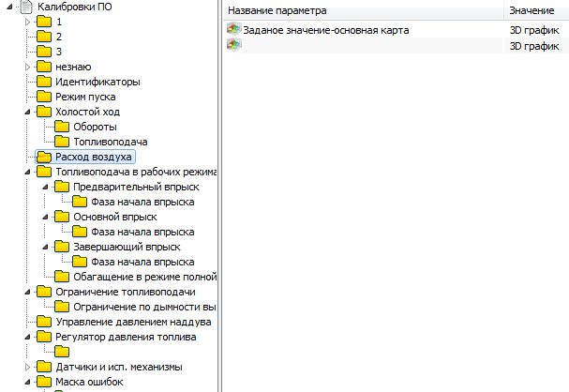Click the unnamed folder under Регулятор давления топлива

(x=62, y=352)
